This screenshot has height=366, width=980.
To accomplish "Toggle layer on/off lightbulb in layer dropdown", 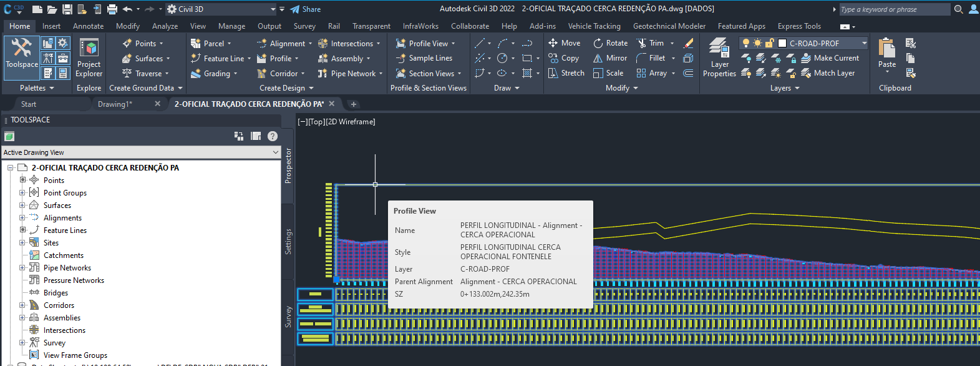I will [745, 43].
